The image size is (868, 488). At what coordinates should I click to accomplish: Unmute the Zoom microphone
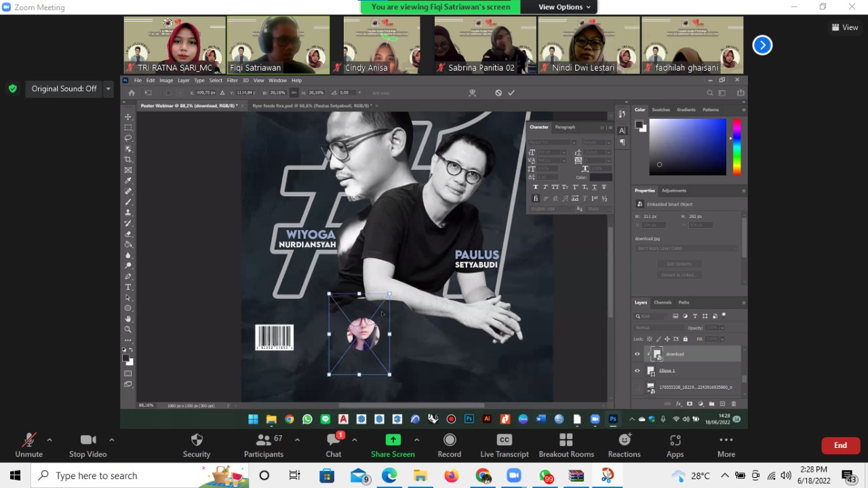[28, 446]
